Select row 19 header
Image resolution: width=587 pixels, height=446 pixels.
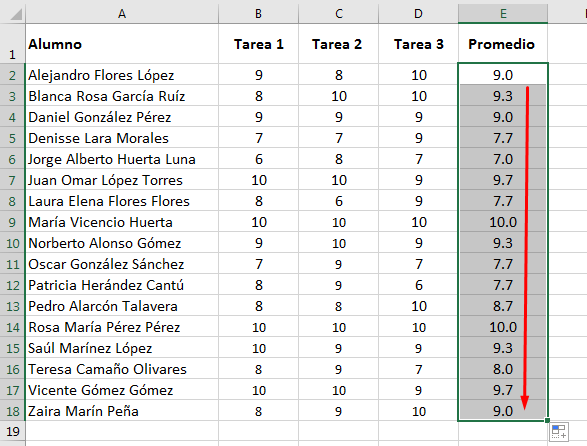pyautogui.click(x=12, y=431)
